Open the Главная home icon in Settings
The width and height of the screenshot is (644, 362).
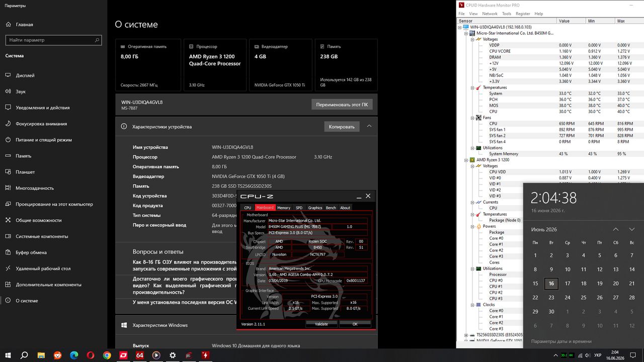coord(9,24)
